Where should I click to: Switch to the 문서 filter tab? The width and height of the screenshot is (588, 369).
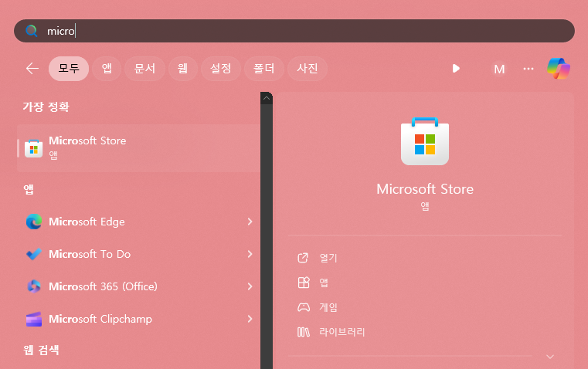click(144, 69)
